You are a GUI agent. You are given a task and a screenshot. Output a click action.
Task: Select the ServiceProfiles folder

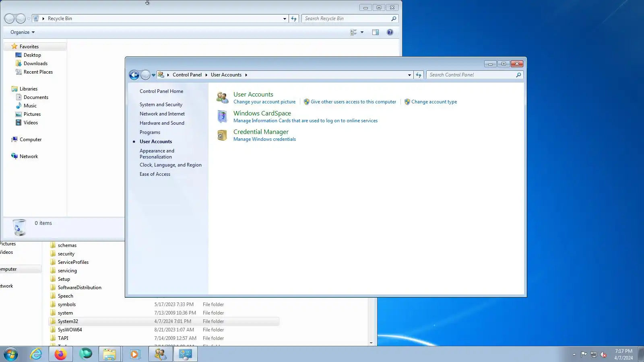pos(73,262)
